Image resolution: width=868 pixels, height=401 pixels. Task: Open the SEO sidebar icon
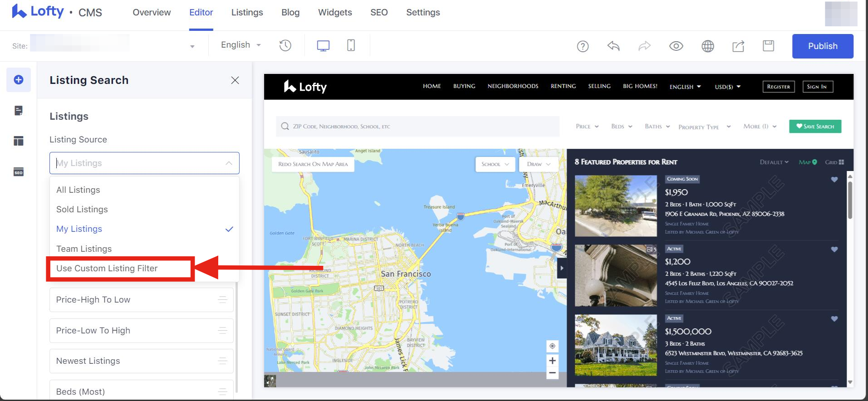click(19, 172)
